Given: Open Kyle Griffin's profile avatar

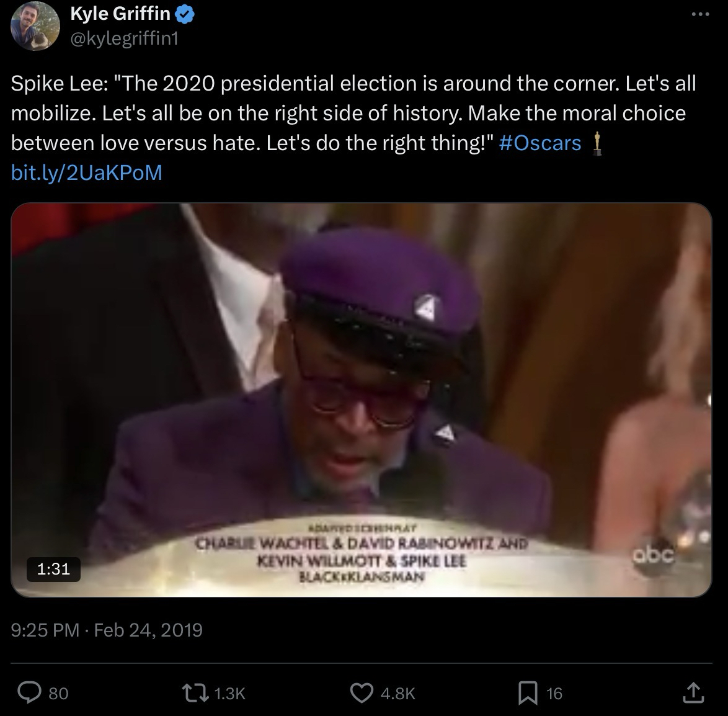Looking at the screenshot, I should [x=35, y=26].
